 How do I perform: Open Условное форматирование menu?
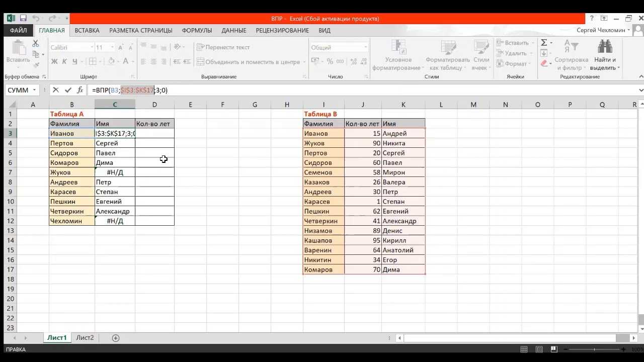(x=398, y=55)
